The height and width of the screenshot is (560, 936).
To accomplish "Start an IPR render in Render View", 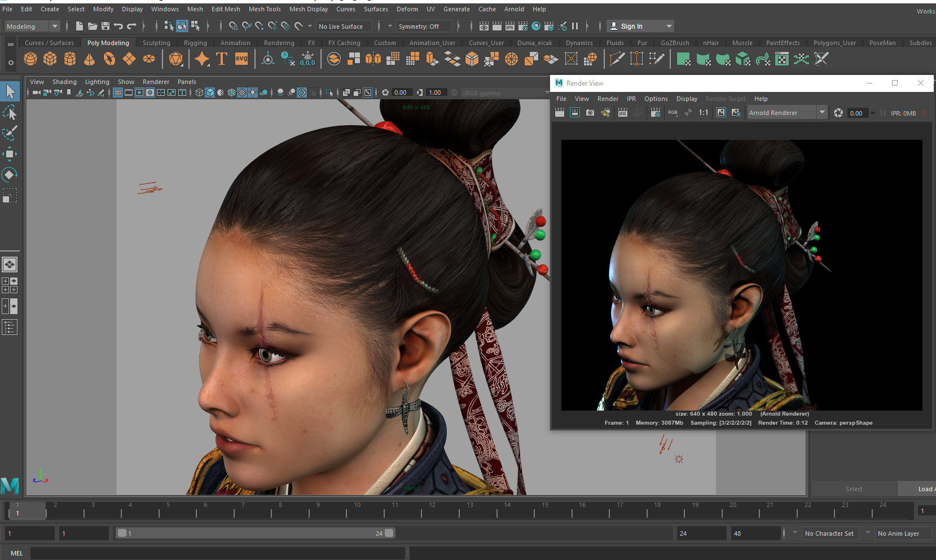I will click(x=622, y=112).
